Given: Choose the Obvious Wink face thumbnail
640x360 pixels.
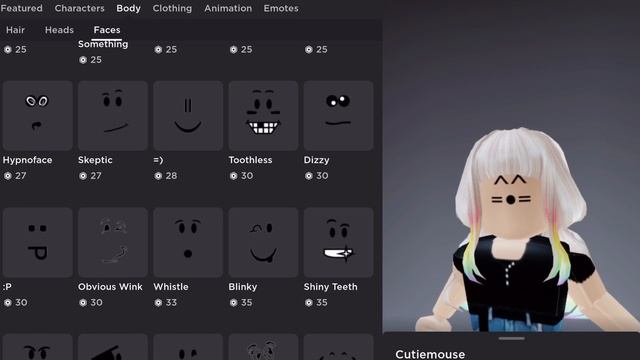Looking at the screenshot, I should tap(113, 242).
